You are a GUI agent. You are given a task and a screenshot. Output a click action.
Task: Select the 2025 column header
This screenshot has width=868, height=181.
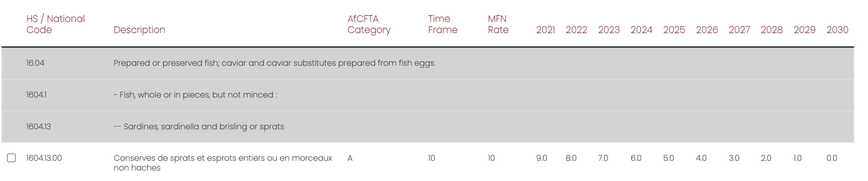tap(674, 30)
